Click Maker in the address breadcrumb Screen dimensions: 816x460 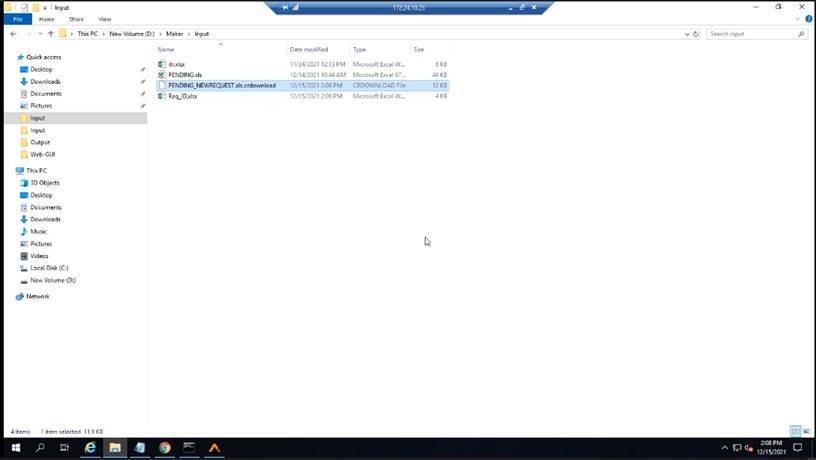pyautogui.click(x=175, y=34)
